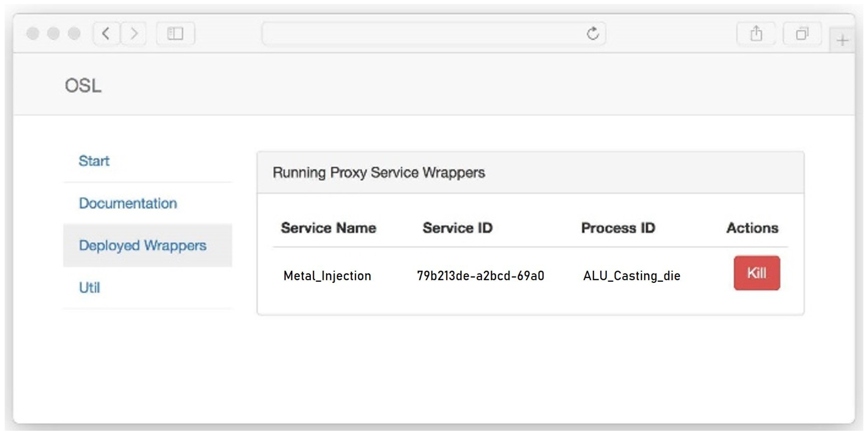The image size is (868, 435).
Task: Select the Deployed Wrappers sidebar item
Action: coord(142,245)
